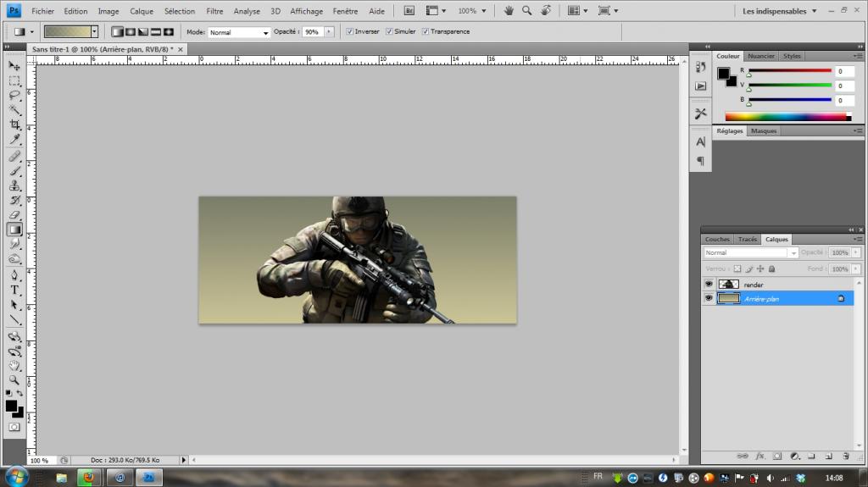The image size is (868, 487).
Task: Select the Text tool
Action: (x=14, y=290)
